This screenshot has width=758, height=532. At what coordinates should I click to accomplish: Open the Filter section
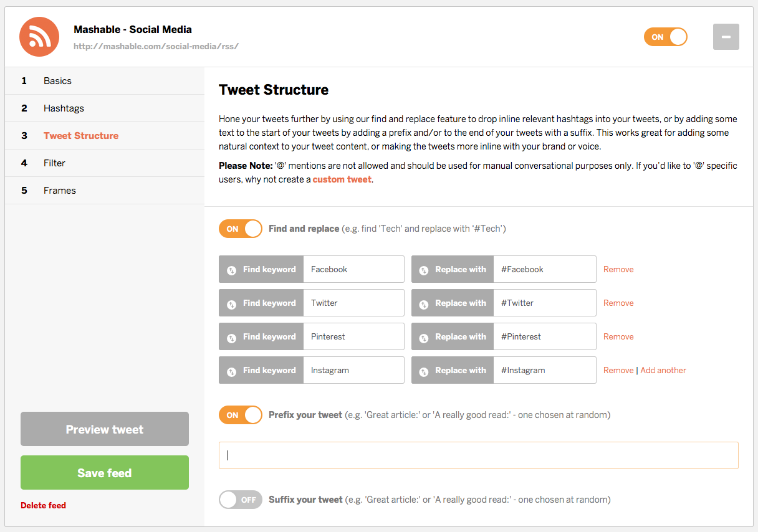[54, 163]
